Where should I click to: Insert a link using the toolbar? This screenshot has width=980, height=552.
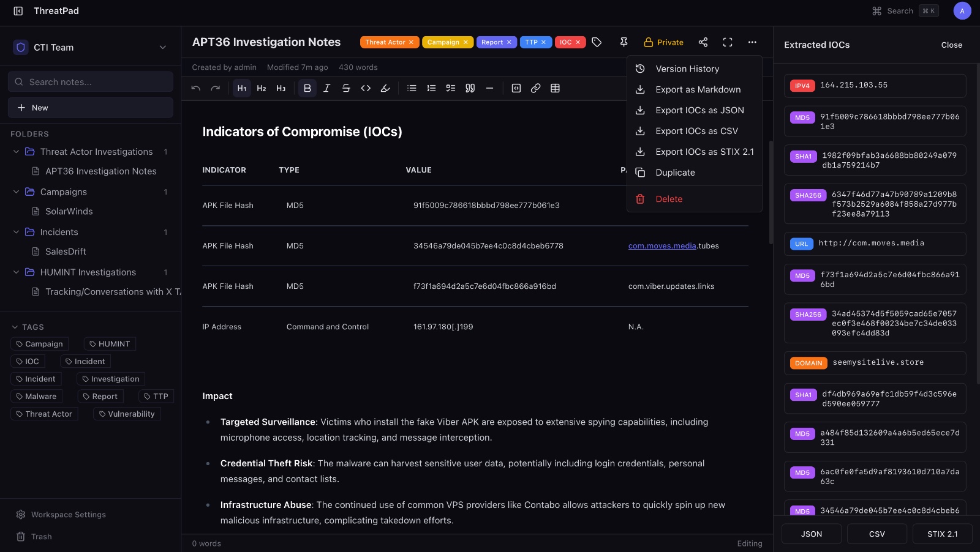tap(535, 88)
